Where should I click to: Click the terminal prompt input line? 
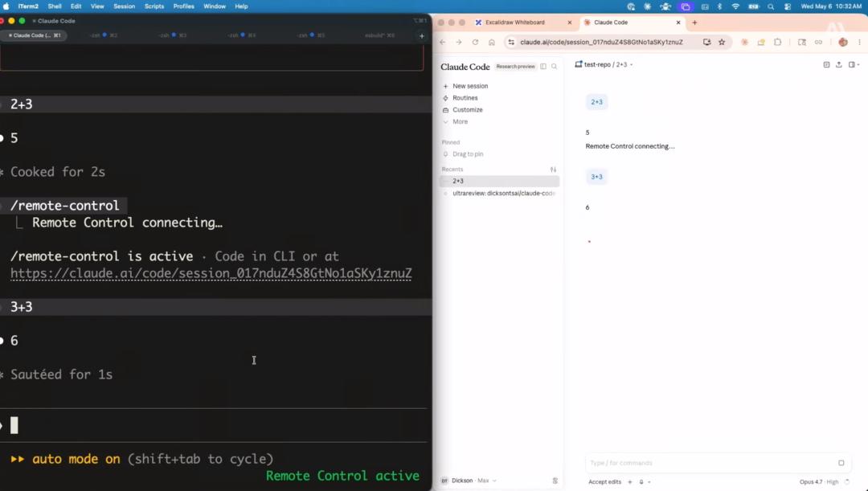(x=214, y=425)
